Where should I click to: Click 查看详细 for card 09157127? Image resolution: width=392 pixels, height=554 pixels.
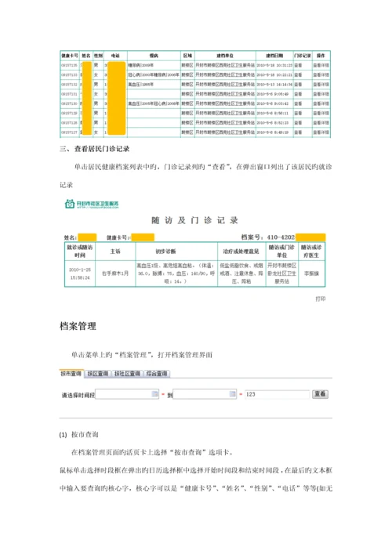tap(321, 132)
